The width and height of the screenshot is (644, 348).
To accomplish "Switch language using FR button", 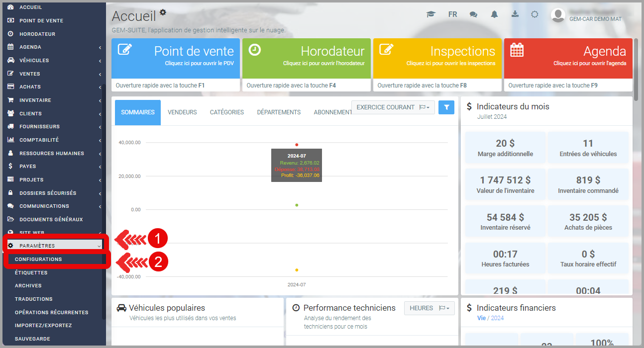I will [x=452, y=14].
